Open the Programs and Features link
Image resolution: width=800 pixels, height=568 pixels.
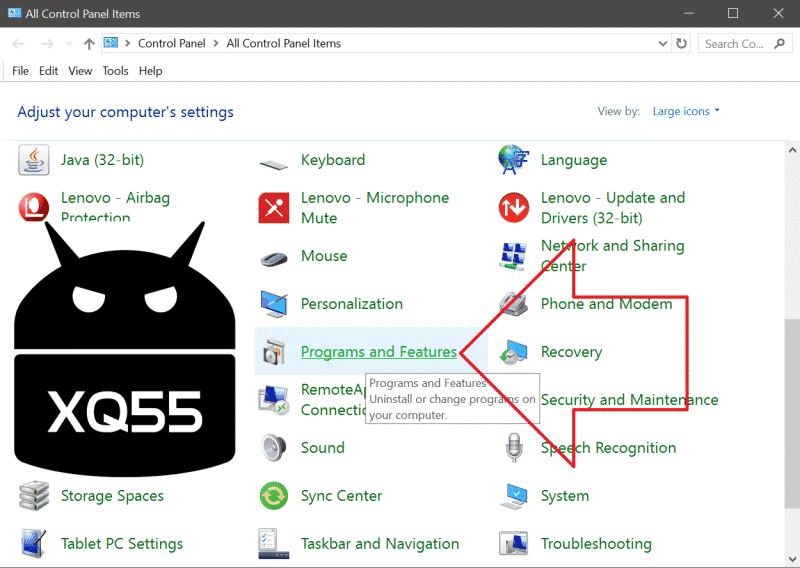tap(378, 352)
